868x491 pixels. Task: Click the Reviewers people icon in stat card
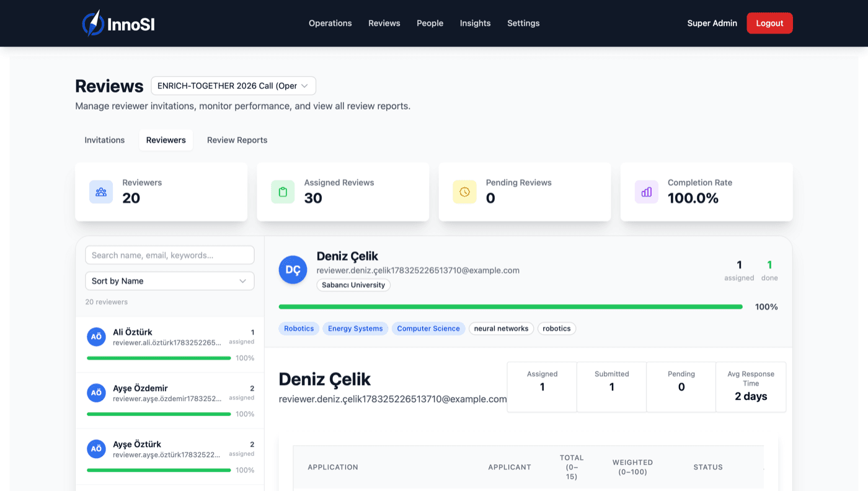point(101,192)
